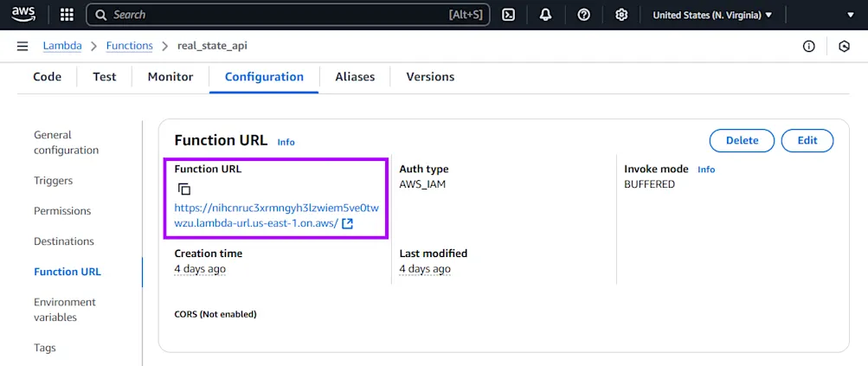Select Environment variables in sidebar
This screenshot has width=868, height=366.
coord(65,310)
